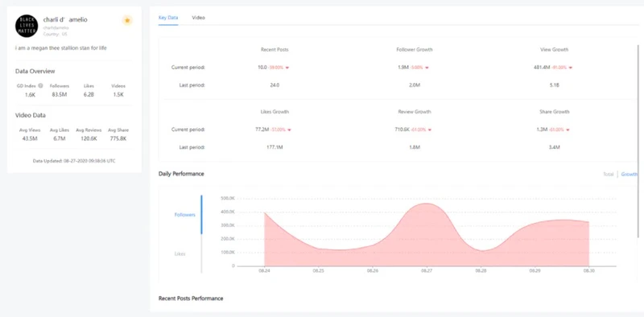644x317 pixels.
Task: Switch Daily Performance to Total view
Action: click(609, 174)
